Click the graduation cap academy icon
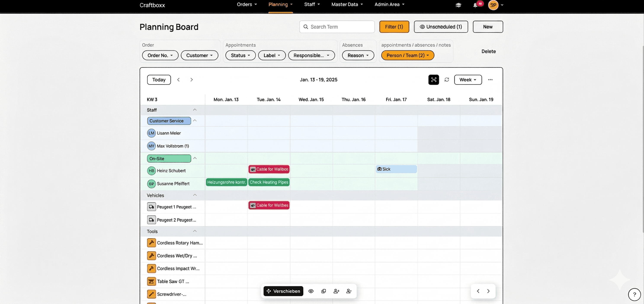Screen dimensions: 644x304 point(458,5)
